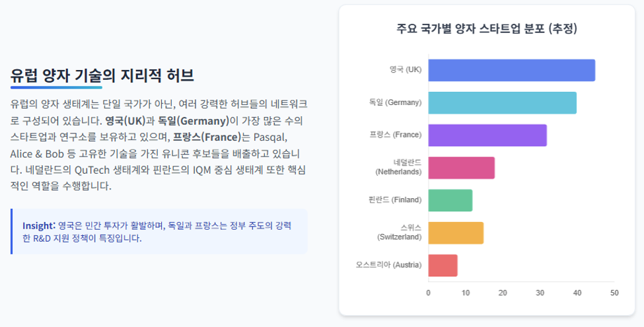
Task: Select the purple France bar
Action: click(487, 135)
